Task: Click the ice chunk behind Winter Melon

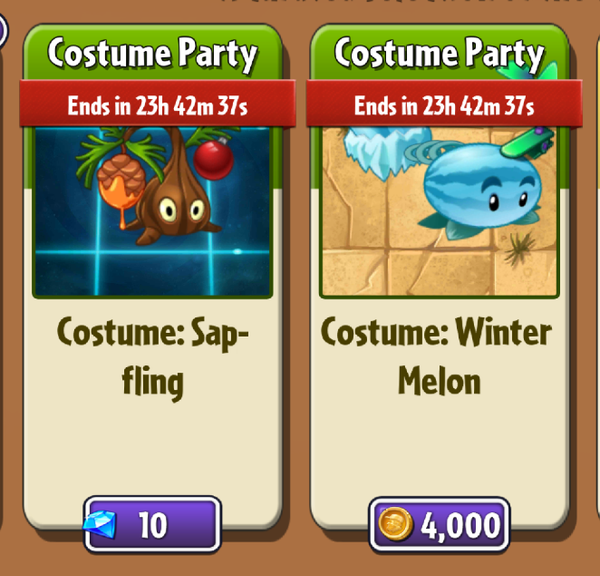Action: (x=385, y=151)
